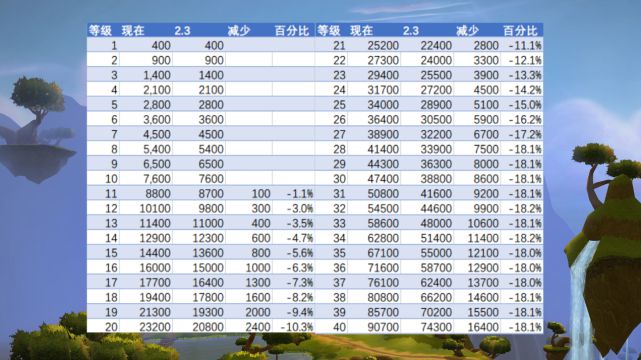Click the 8800 value in level 11 row
This screenshot has height=360, width=641.
[158, 194]
